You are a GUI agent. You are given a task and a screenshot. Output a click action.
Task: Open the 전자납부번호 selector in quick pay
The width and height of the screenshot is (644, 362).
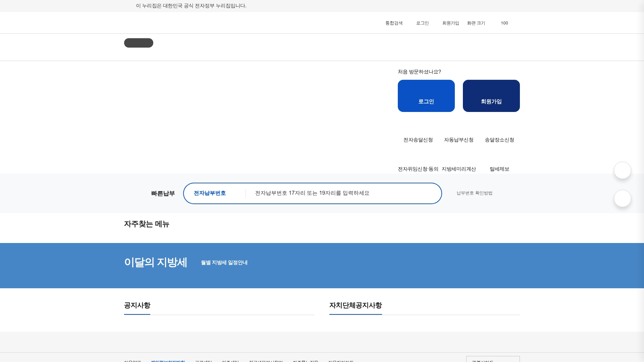(x=215, y=193)
